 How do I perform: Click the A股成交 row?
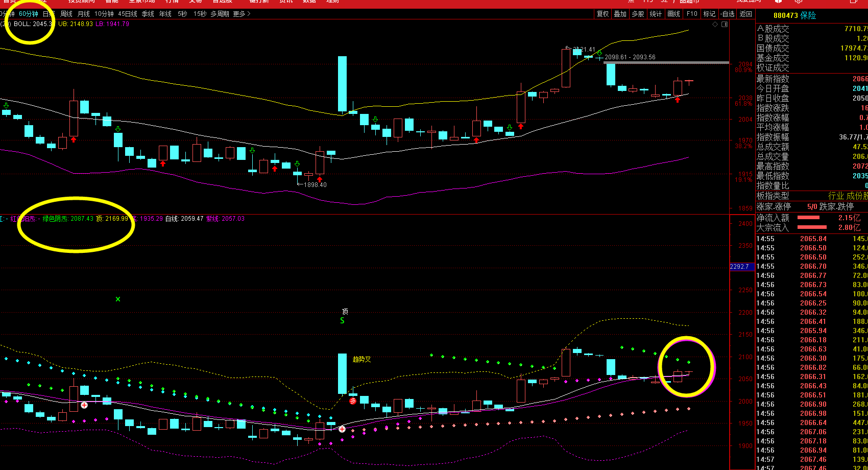(812, 29)
